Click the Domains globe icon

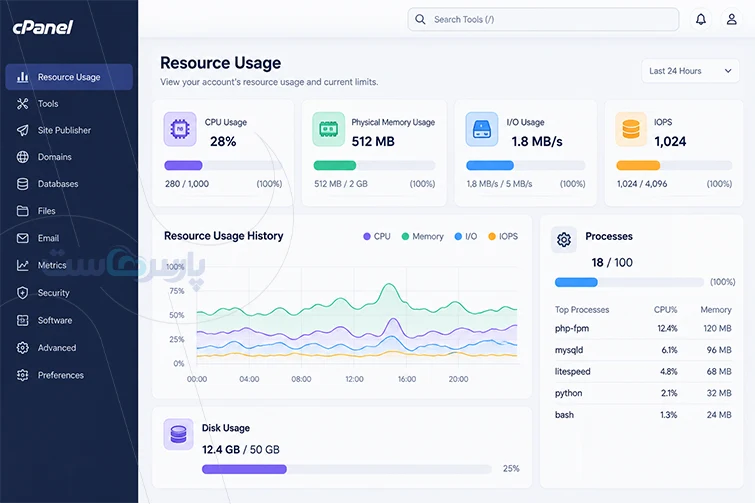(23, 157)
